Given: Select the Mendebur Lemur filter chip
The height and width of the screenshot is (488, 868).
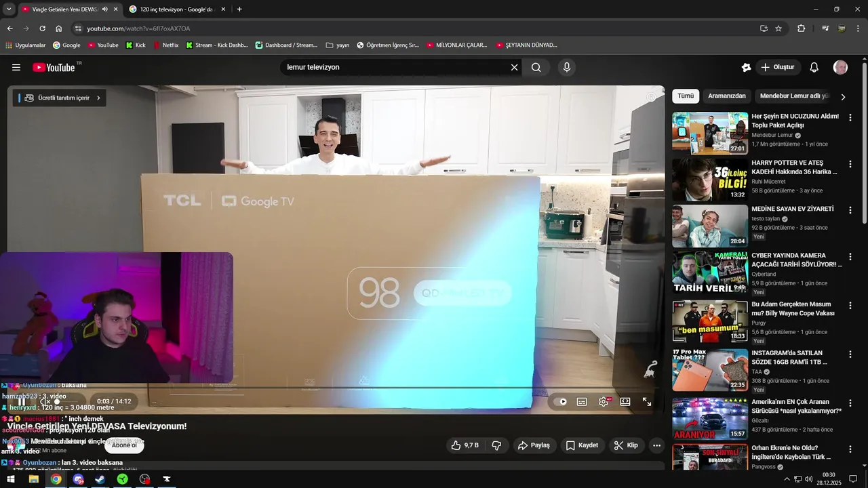Looking at the screenshot, I should pos(794,96).
